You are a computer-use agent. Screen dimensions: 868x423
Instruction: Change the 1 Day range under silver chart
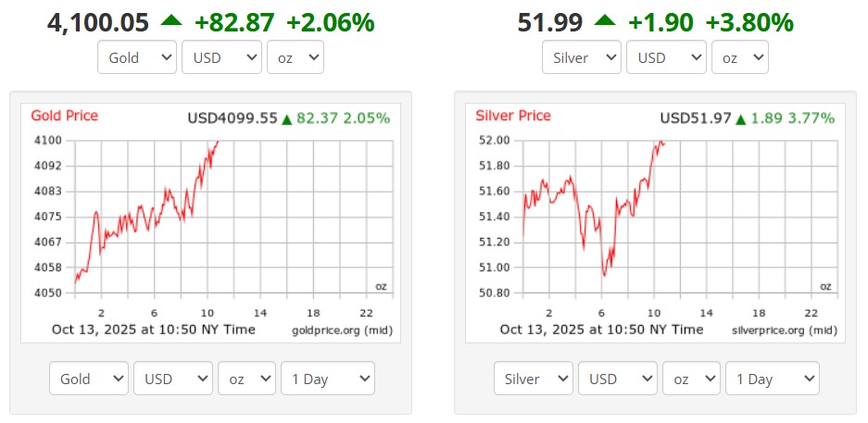click(773, 379)
